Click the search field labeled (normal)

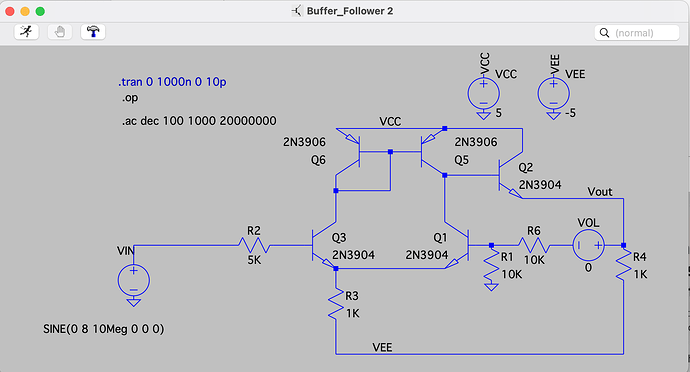pyautogui.click(x=637, y=33)
